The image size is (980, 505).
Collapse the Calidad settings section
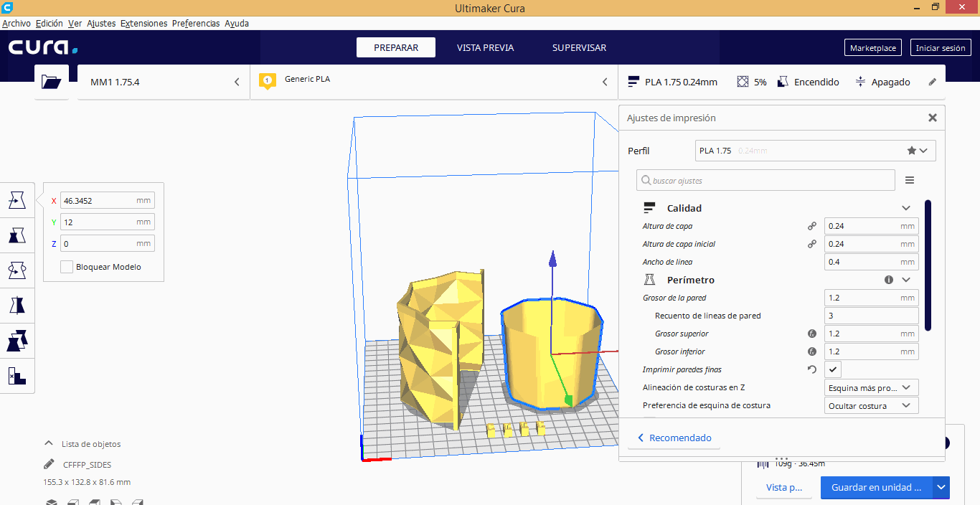click(906, 208)
